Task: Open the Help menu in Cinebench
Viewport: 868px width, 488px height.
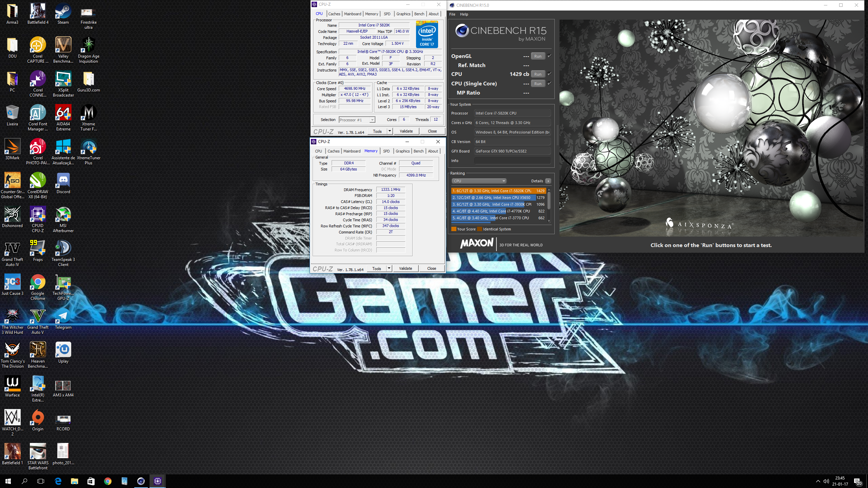Action: point(464,14)
